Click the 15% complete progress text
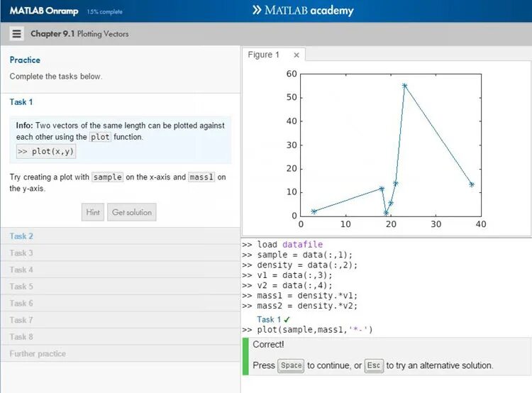 tap(104, 11)
